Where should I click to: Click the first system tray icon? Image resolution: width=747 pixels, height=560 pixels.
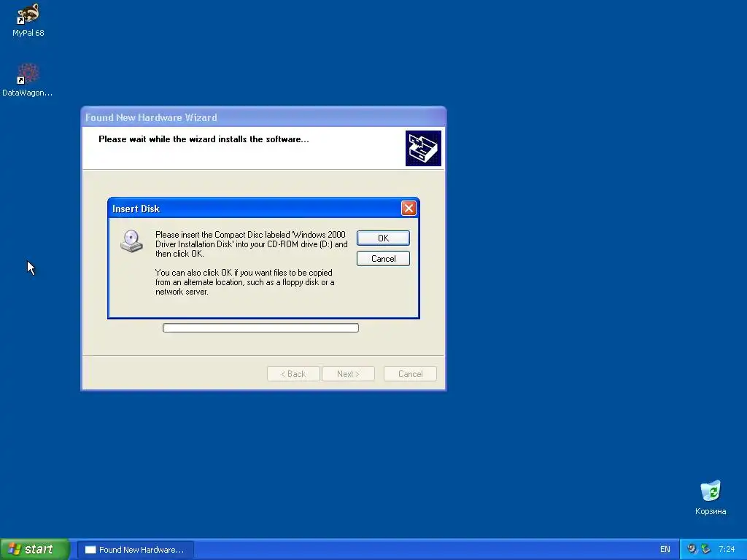pyautogui.click(x=692, y=549)
